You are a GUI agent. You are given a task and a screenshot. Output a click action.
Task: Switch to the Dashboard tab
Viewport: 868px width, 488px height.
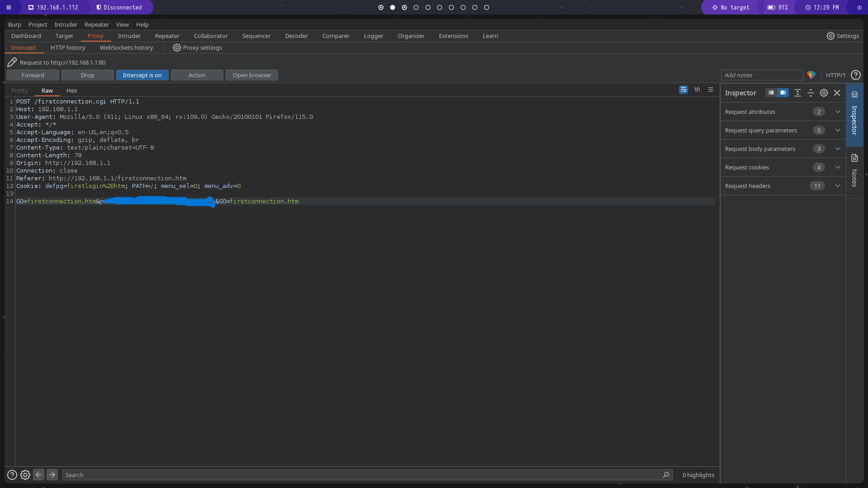[26, 36]
